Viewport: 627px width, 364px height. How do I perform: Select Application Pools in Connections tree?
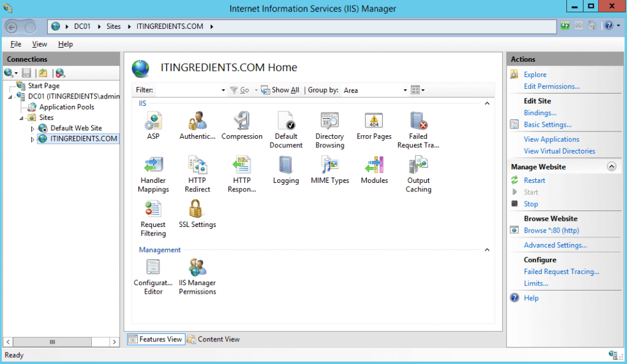click(66, 107)
